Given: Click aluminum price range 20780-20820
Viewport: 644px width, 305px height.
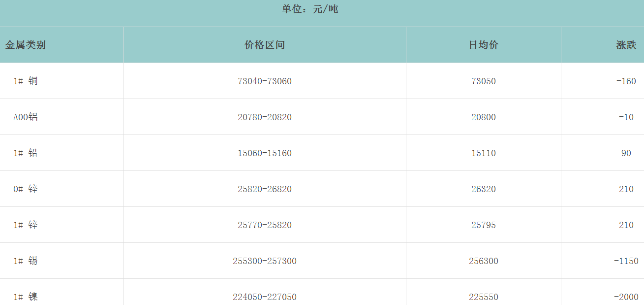Looking at the screenshot, I should pyautogui.click(x=265, y=117).
